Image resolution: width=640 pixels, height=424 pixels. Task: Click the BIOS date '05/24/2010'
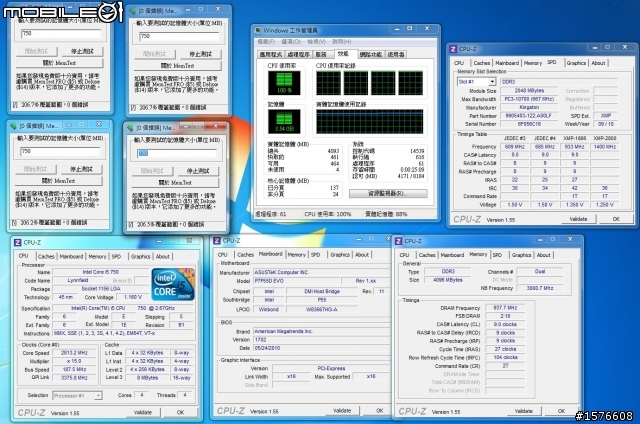321,349
